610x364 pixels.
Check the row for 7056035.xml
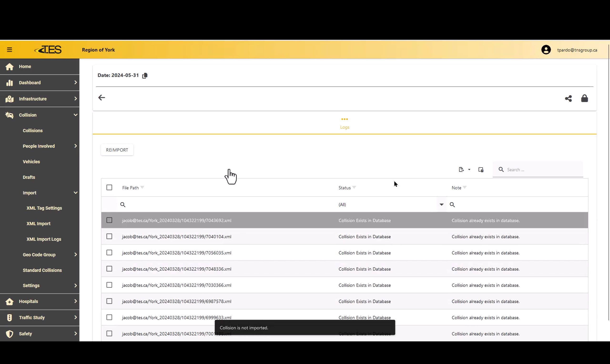coord(109,253)
